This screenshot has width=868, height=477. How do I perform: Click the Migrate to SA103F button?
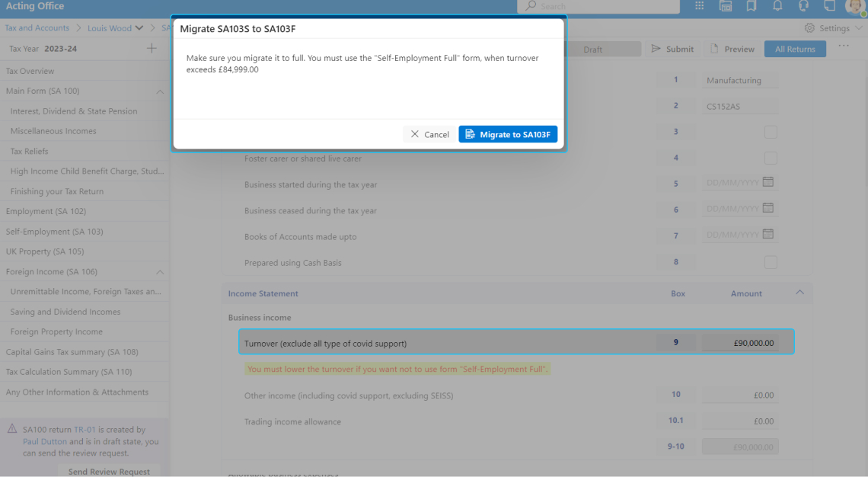(508, 134)
